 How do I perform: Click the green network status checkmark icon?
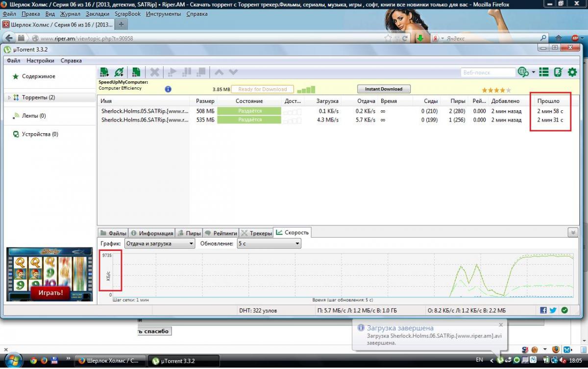click(x=564, y=310)
